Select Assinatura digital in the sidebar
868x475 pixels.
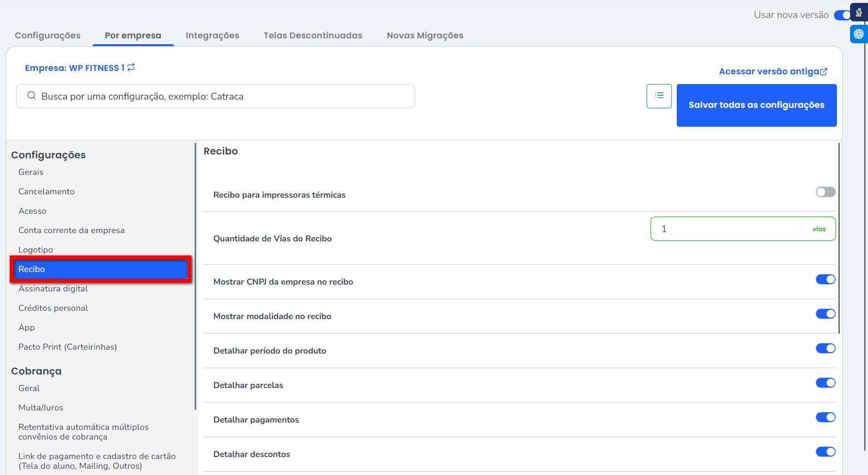pyautogui.click(x=53, y=288)
